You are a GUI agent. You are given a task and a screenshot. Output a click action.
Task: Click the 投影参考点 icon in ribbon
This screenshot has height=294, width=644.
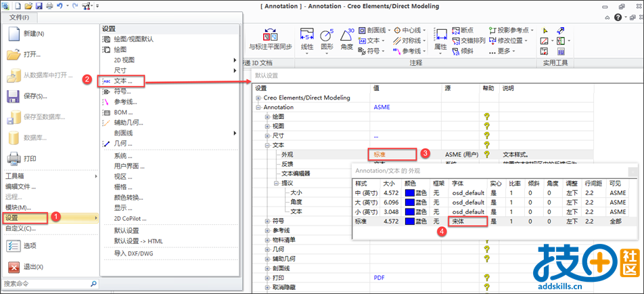click(x=492, y=30)
